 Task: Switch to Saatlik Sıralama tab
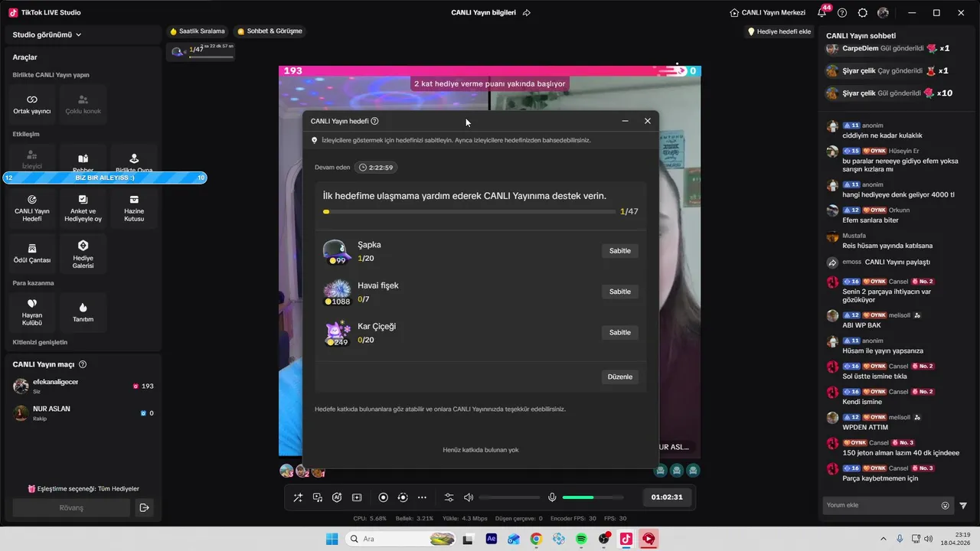(198, 31)
